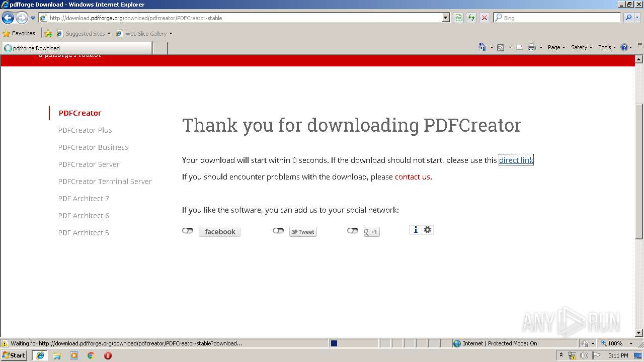
Task: Click the Stop loading icon
Action: (485, 18)
